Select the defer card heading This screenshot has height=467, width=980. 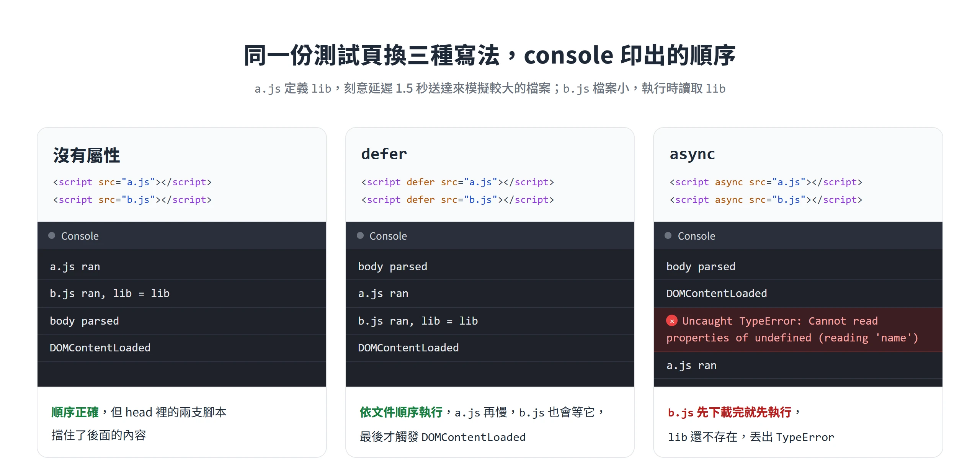(384, 154)
